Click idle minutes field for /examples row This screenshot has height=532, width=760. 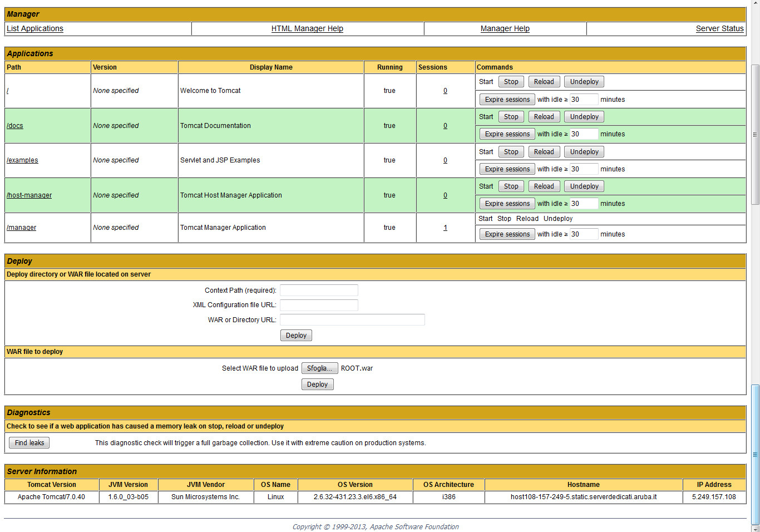tap(584, 169)
